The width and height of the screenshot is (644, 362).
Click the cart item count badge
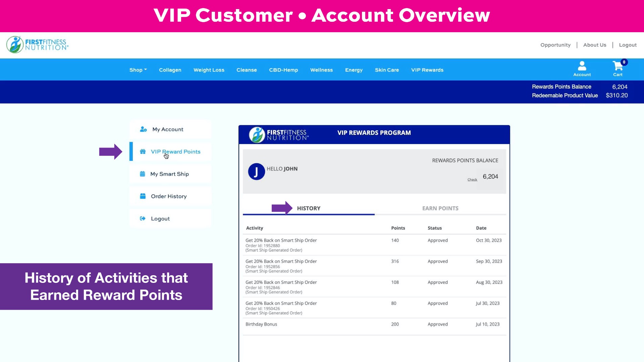point(624,62)
